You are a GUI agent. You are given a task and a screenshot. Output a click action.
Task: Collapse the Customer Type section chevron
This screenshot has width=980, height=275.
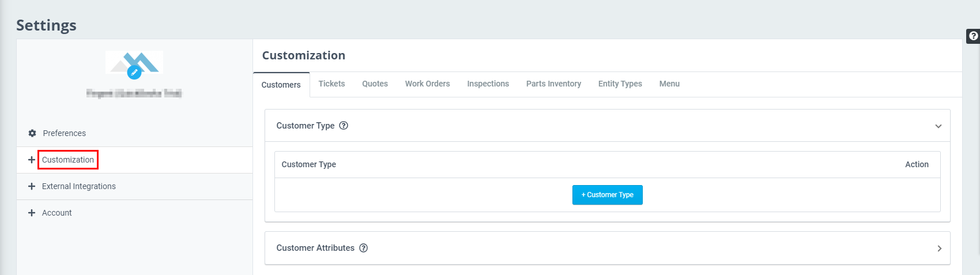pyautogui.click(x=938, y=126)
